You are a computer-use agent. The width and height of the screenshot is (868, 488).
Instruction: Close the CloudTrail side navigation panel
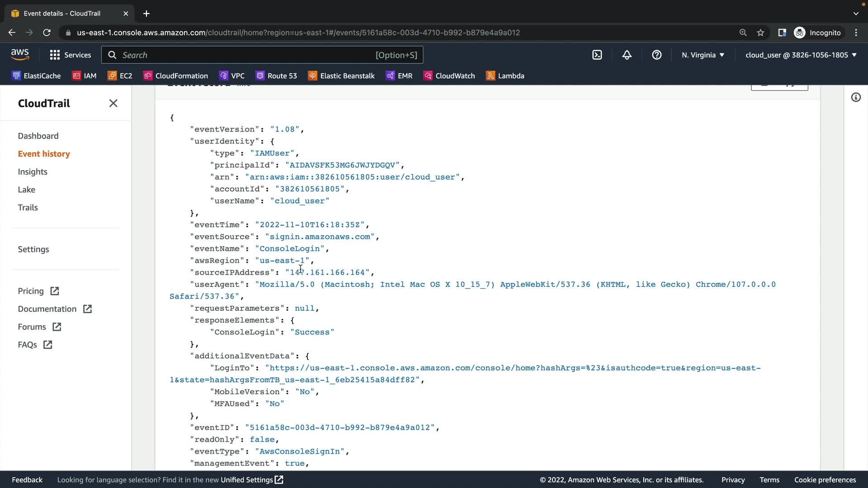point(113,103)
